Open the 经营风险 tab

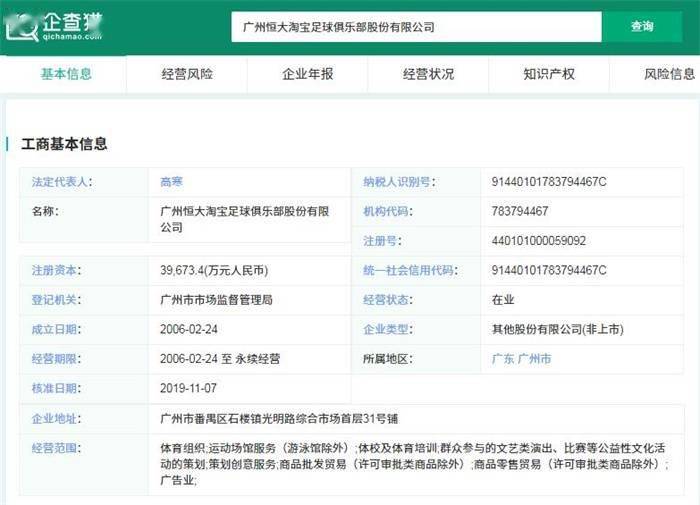(187, 74)
